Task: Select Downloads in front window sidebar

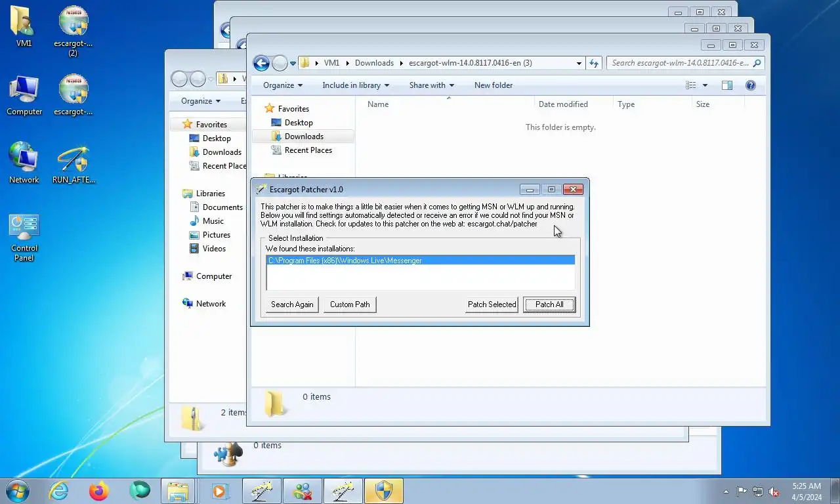Action: [x=304, y=136]
